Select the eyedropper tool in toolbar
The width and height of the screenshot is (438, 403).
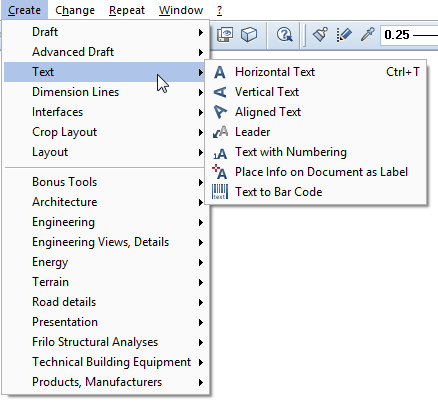368,35
